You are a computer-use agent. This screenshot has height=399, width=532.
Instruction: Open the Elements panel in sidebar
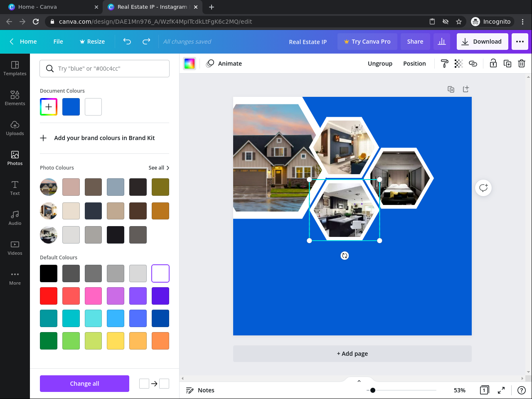[15, 98]
